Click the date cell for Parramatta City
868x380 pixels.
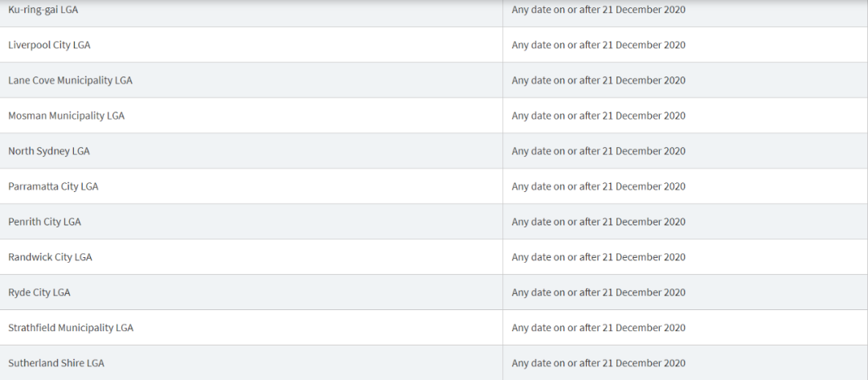(x=686, y=186)
